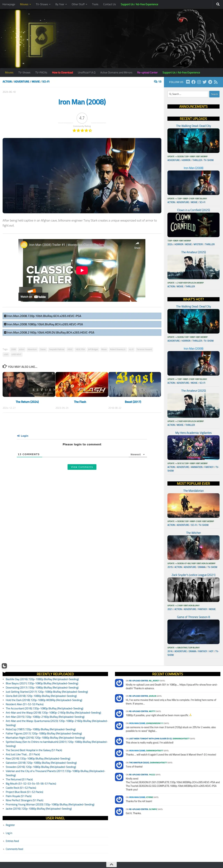
Task: Open Beast (2017) related post thumbnail
Action: pyautogui.click(x=135, y=385)
